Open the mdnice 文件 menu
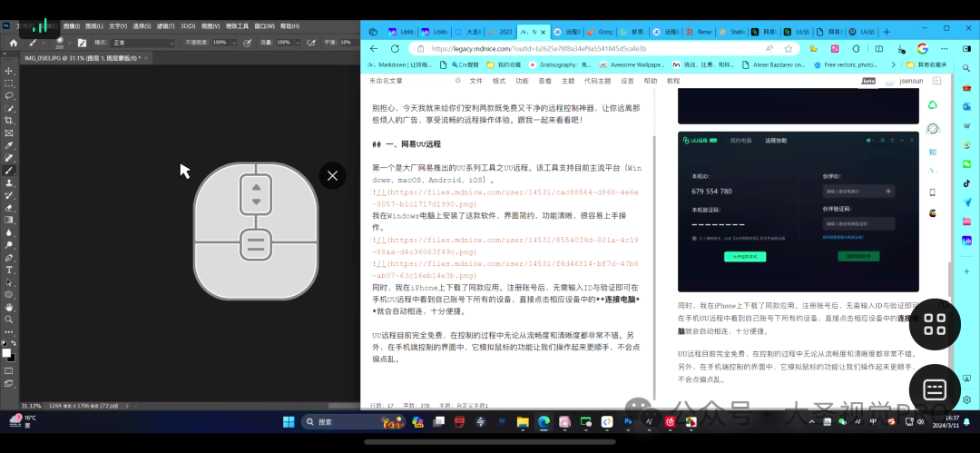The width and height of the screenshot is (980, 453). coord(476,81)
